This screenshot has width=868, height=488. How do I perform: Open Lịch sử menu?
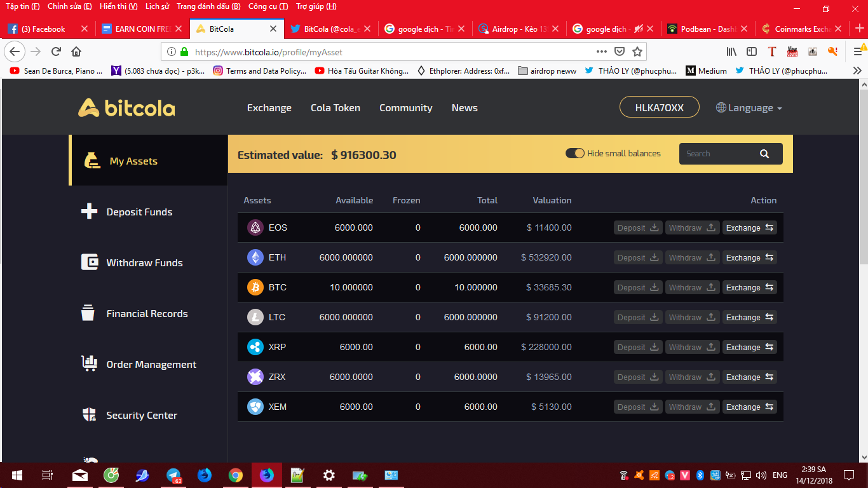157,6
